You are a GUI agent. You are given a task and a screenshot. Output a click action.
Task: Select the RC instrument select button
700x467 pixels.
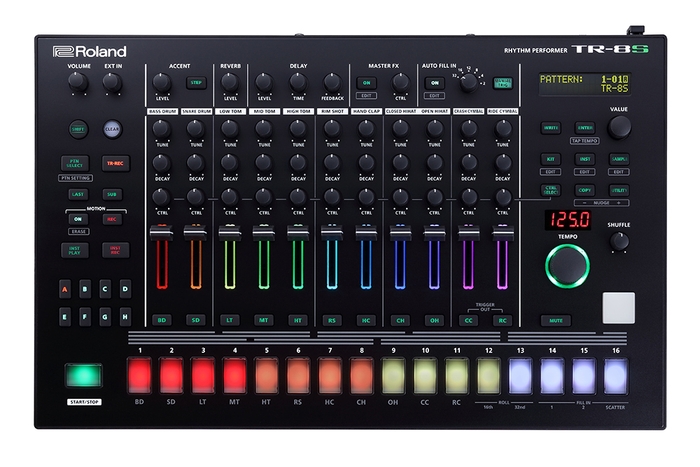(x=503, y=320)
